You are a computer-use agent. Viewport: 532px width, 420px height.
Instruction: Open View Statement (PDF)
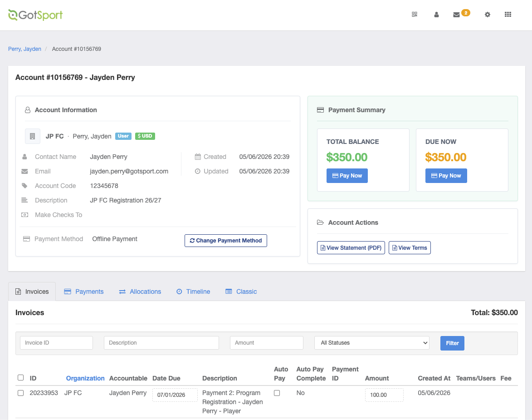(351, 248)
